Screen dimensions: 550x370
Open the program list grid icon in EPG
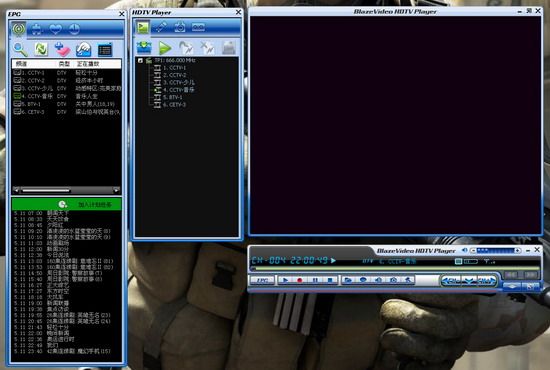tap(105, 49)
